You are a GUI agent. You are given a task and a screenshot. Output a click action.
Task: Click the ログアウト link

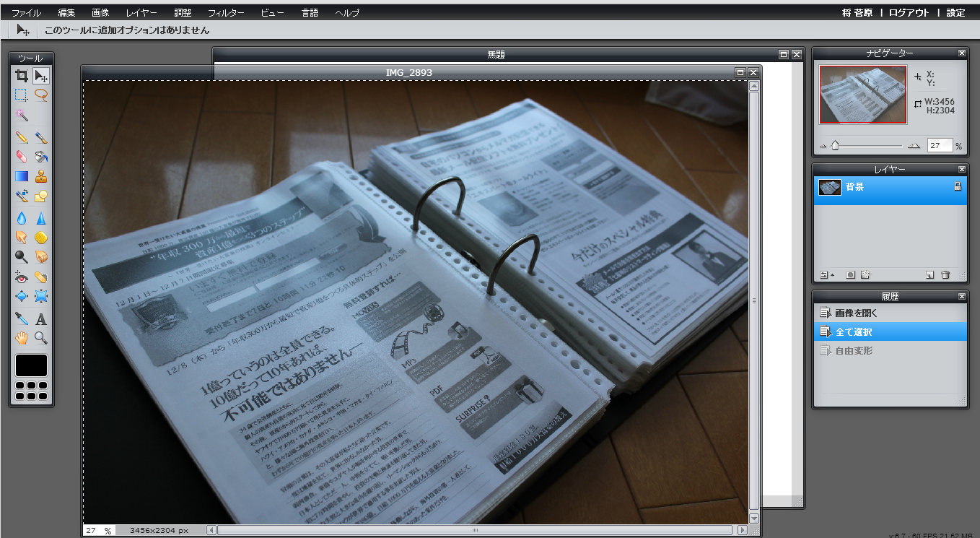tap(909, 13)
